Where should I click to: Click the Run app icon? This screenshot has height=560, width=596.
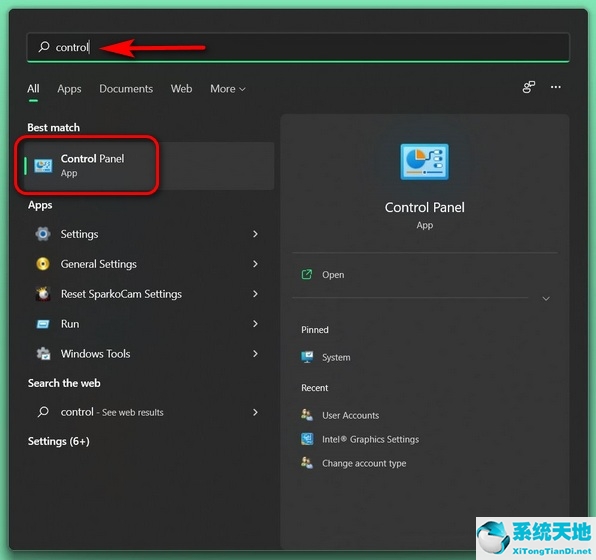click(x=43, y=324)
